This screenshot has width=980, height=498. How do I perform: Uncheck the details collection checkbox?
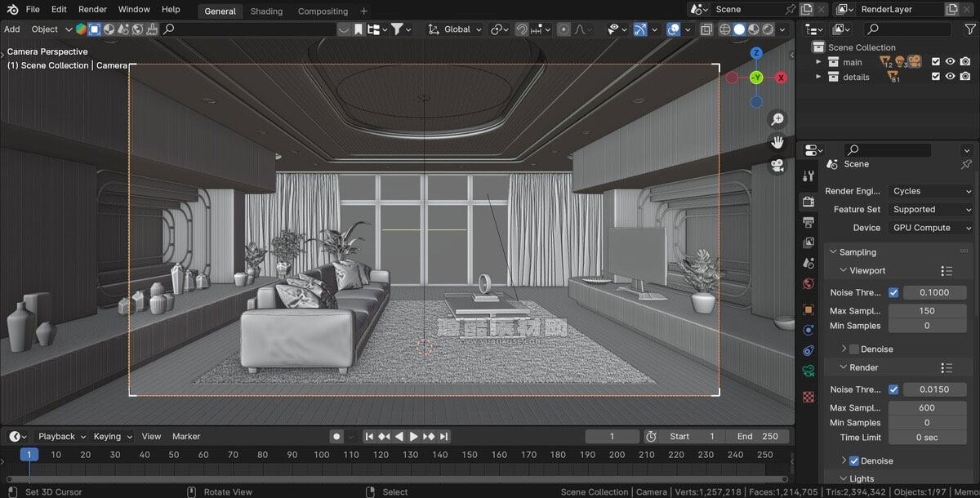(934, 76)
